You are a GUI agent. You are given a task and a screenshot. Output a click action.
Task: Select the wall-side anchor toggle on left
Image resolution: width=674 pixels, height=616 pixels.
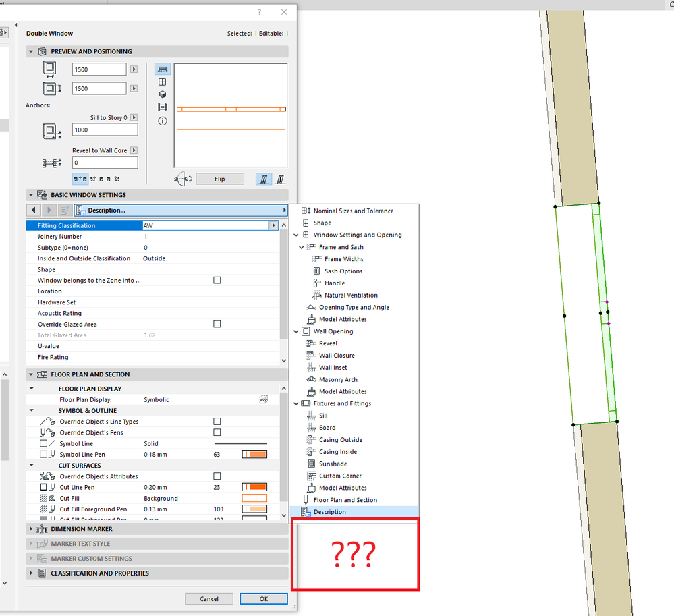pyautogui.click(x=264, y=179)
